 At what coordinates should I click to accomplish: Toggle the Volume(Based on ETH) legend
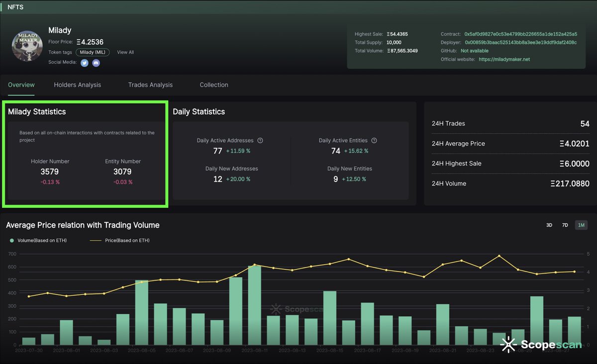[38, 241]
